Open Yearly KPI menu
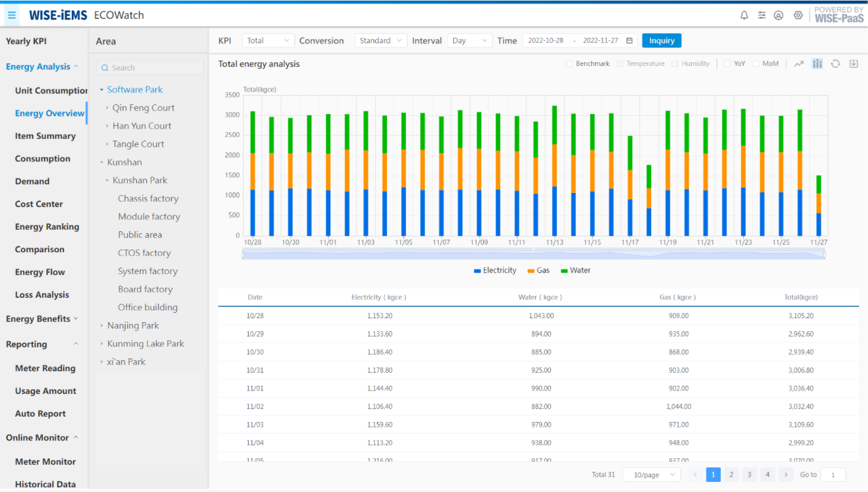868x492 pixels. [26, 41]
